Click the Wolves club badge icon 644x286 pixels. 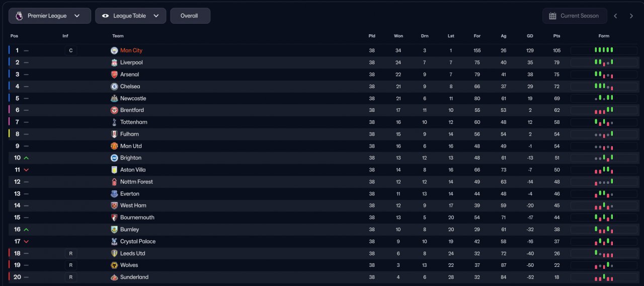114,265
